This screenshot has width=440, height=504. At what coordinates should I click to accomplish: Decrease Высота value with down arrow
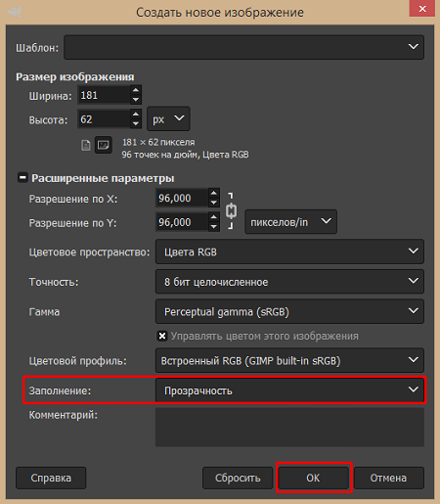[136, 123]
